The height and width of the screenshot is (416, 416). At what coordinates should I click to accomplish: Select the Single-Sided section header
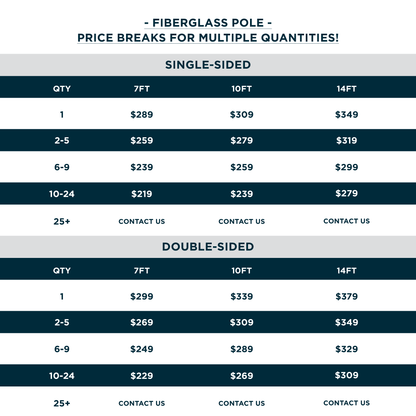click(x=208, y=65)
